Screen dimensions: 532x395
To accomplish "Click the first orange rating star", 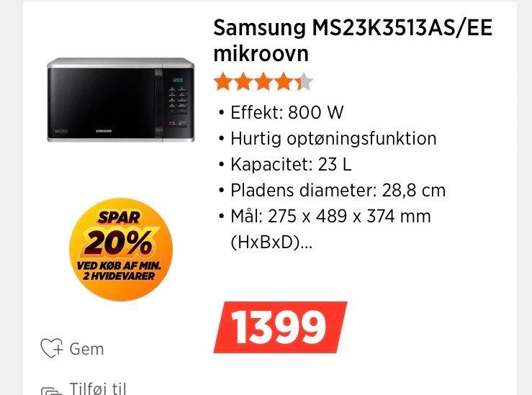I will point(223,82).
